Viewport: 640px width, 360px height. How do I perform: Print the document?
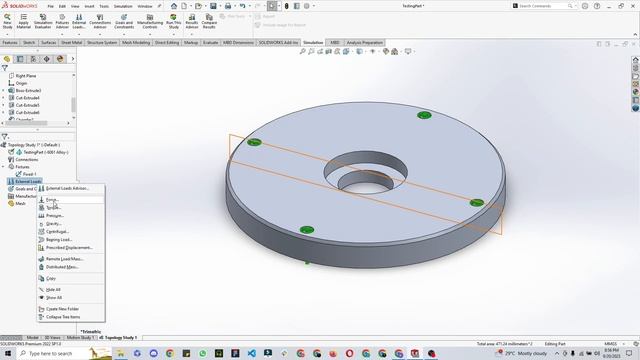(x=228, y=6)
